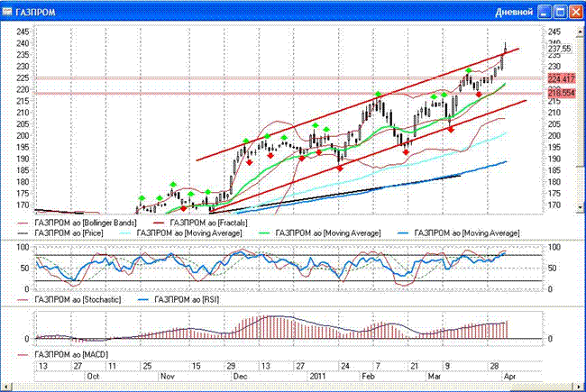586x392 pixels.
Task: Select the Stochastic legend entry
Action: tap(69, 300)
